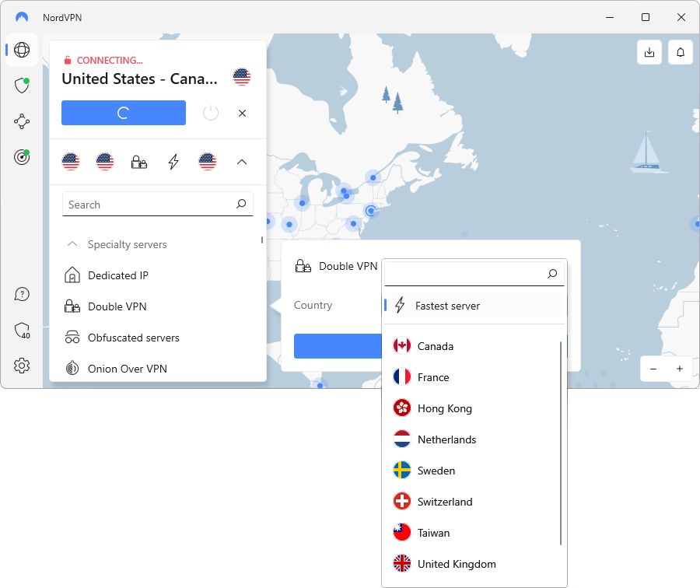This screenshot has height=588, width=700.
Task: Collapse the Specialty servers section
Action: click(x=72, y=244)
